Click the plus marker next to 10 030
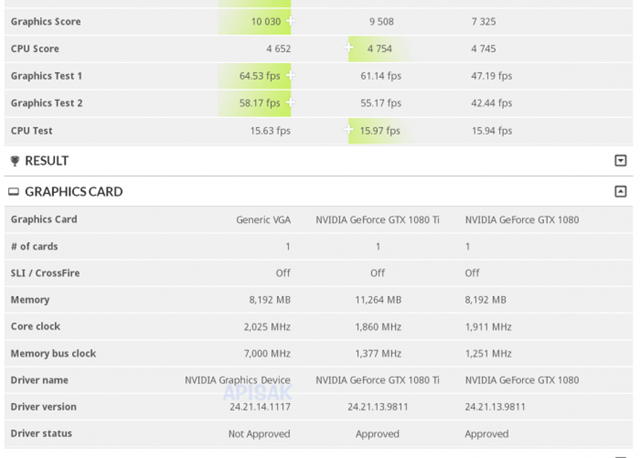This screenshot has width=640, height=458. point(290,21)
